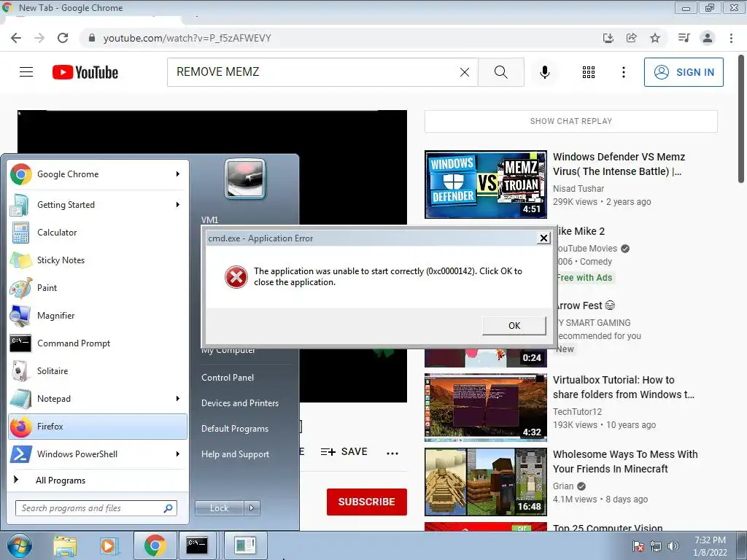Expand Google Chrome jump list arrow
This screenshot has width=747, height=560.
(x=178, y=174)
